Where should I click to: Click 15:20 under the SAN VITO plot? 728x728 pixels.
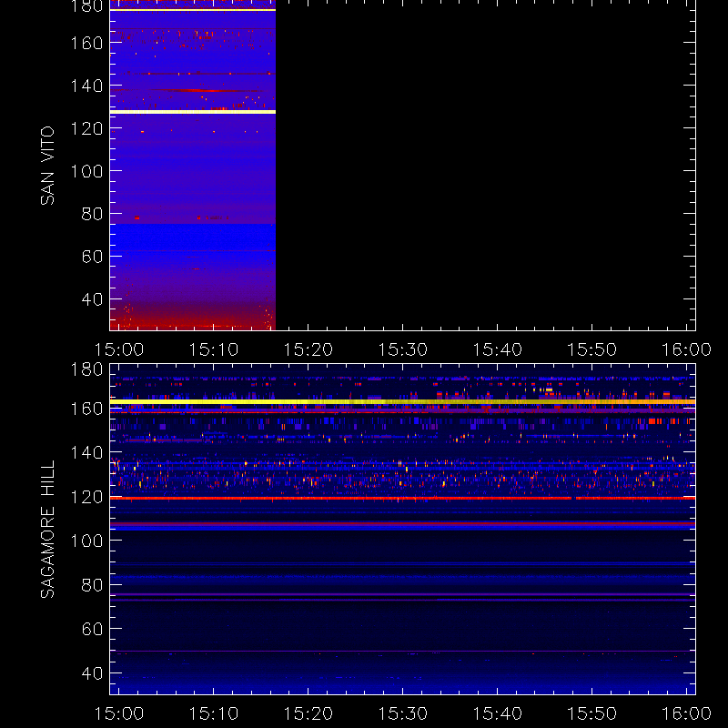[x=308, y=349]
